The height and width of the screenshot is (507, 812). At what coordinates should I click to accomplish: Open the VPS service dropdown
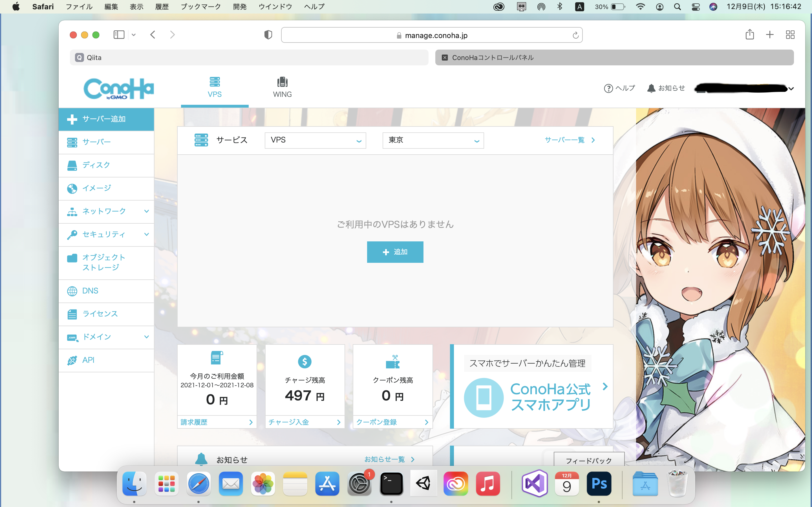(x=315, y=140)
